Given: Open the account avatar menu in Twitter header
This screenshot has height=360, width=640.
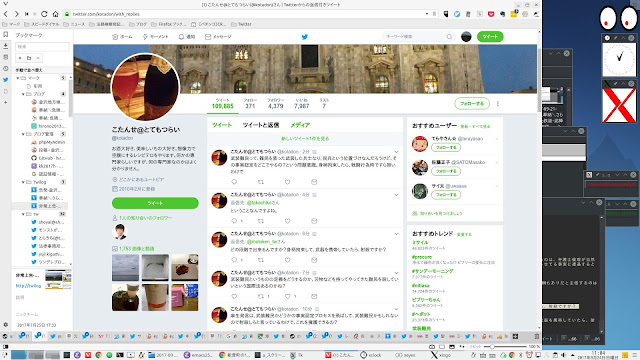Looking at the screenshot, I should pos(466,37).
